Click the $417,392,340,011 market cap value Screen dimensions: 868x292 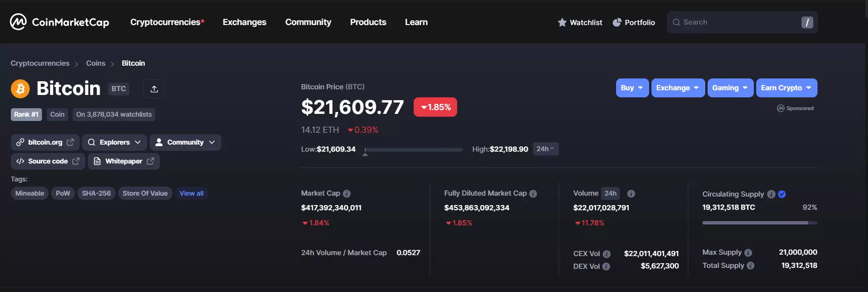331,208
